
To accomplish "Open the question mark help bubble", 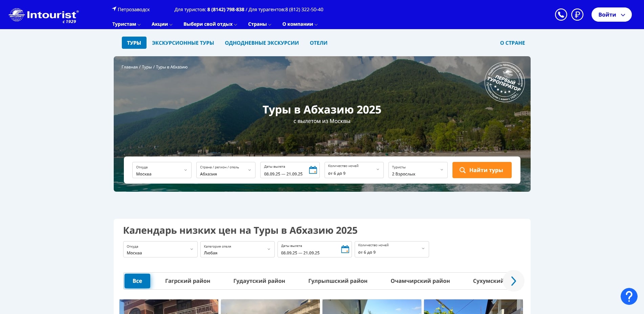I will 629,296.
